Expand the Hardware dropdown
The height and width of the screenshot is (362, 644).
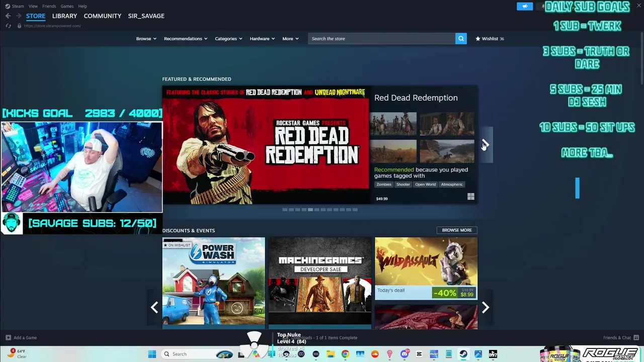[262, 39]
